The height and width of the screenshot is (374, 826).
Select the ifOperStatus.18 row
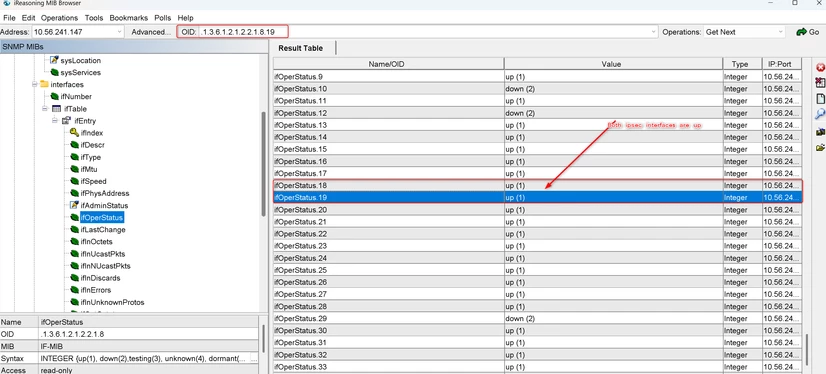point(537,185)
